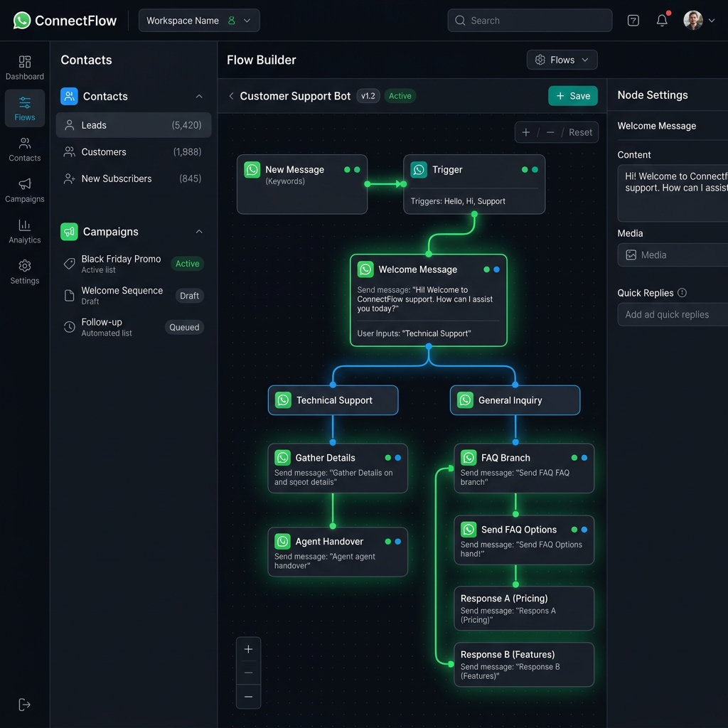Click the Queued badge on Follow-up
This screenshot has width=728, height=728.
pyautogui.click(x=184, y=327)
